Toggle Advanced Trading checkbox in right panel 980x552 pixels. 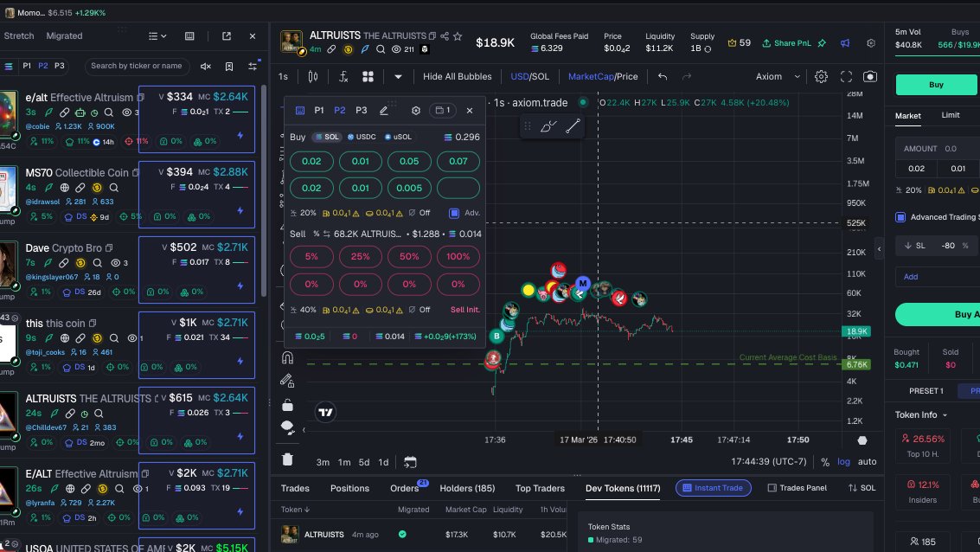(900, 217)
